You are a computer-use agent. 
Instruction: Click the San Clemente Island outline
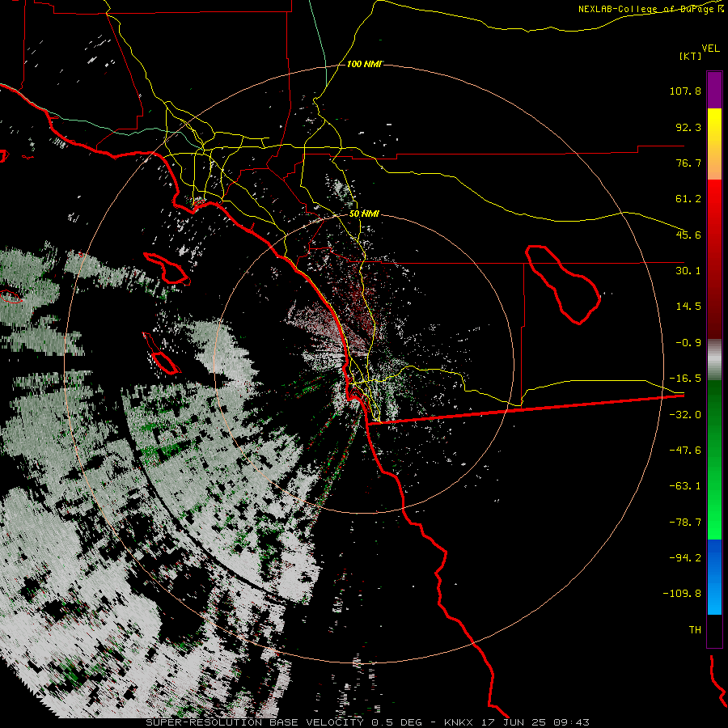[161, 353]
